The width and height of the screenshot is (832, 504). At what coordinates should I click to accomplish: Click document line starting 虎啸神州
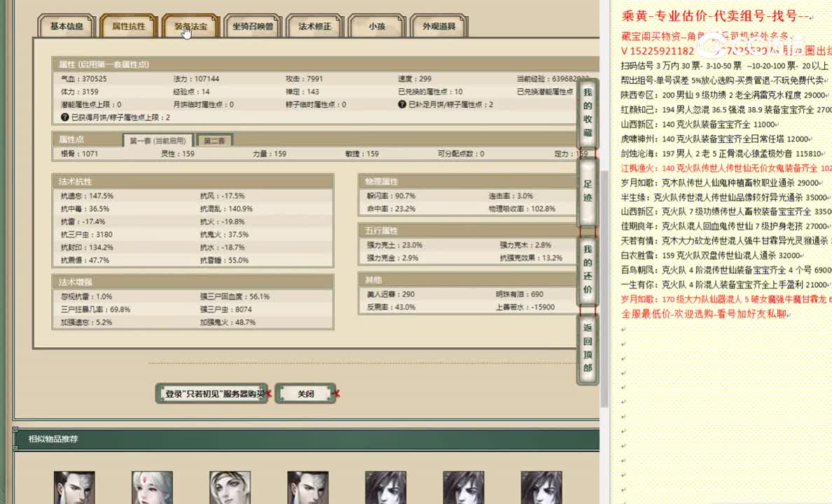point(716,139)
